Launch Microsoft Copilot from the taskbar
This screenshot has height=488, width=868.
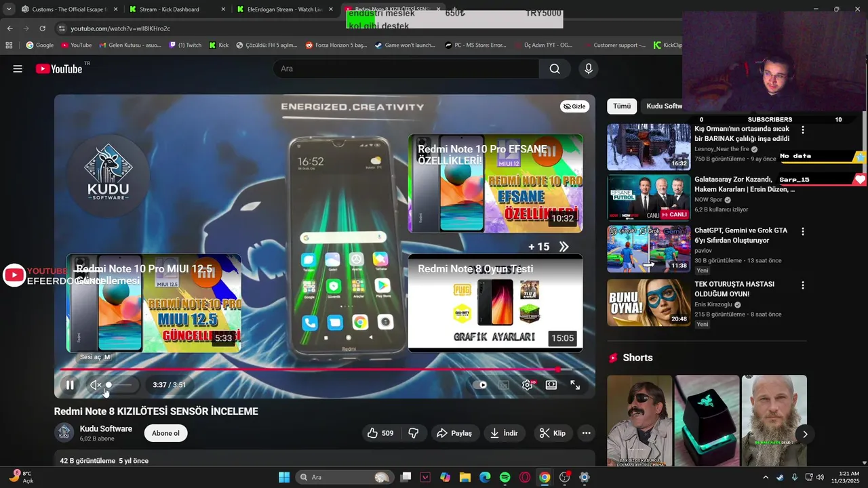(445, 477)
